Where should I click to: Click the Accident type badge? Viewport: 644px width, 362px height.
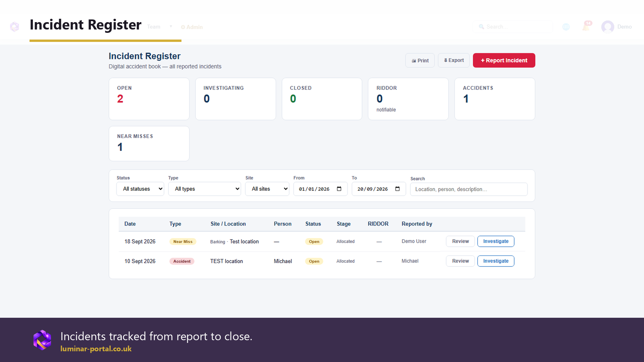pyautogui.click(x=182, y=261)
